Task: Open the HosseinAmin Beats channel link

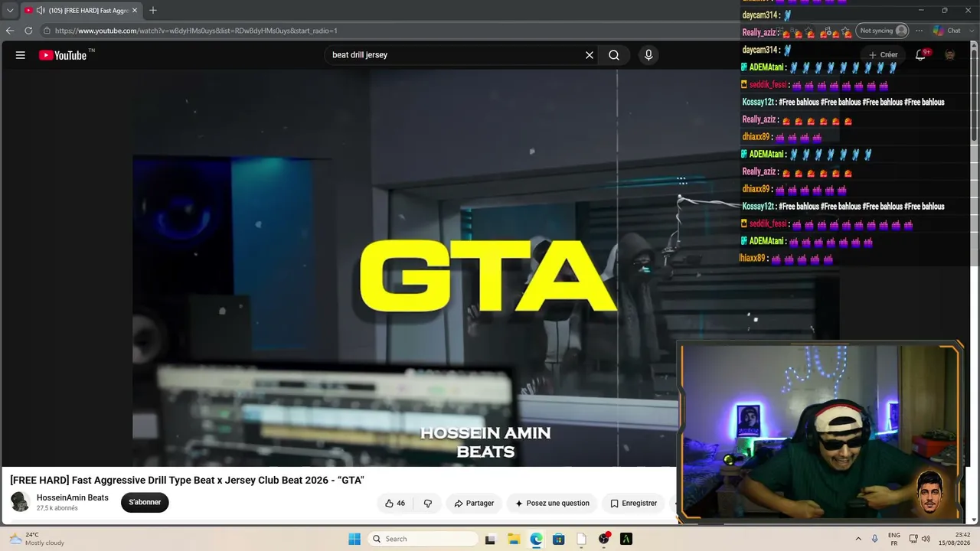Action: [x=73, y=497]
